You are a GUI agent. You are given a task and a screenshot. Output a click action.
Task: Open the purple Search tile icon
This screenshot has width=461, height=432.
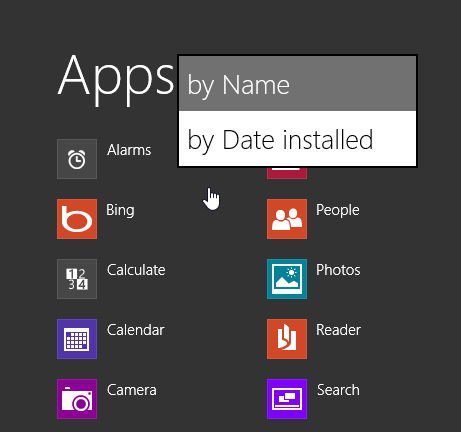click(287, 399)
